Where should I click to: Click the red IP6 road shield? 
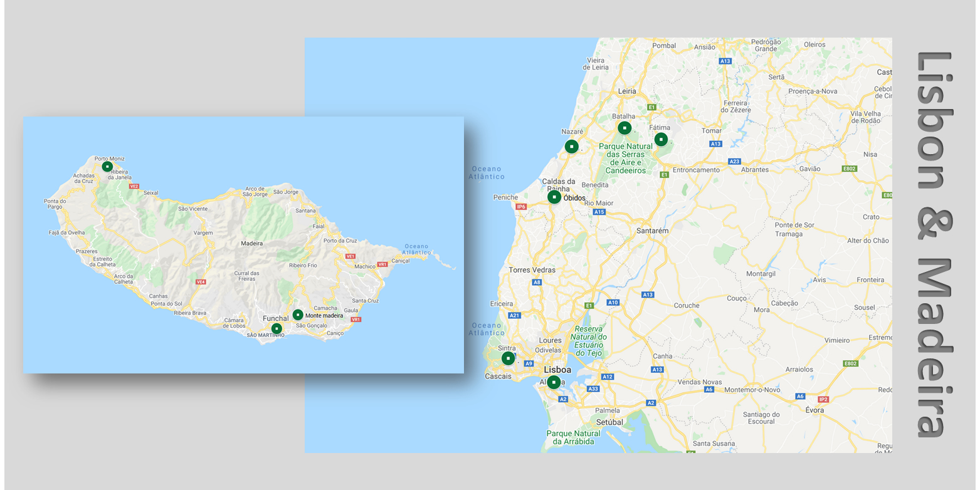tap(521, 206)
